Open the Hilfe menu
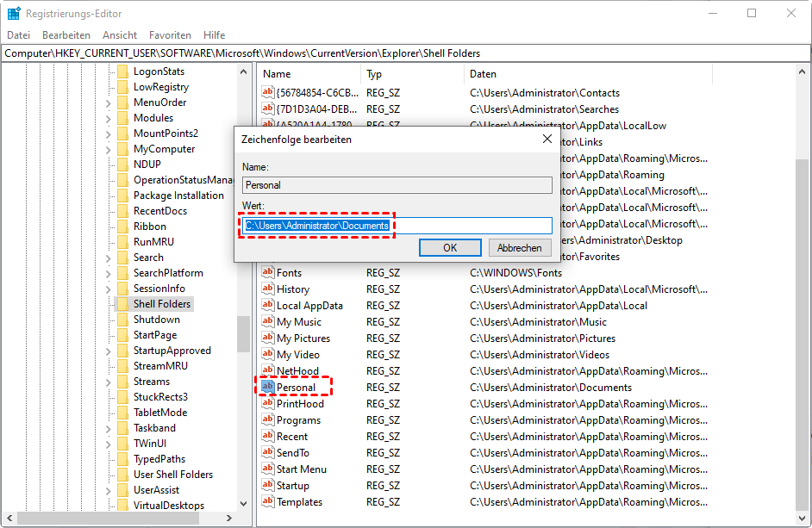Viewport: 812px width, 528px height. 214,35
